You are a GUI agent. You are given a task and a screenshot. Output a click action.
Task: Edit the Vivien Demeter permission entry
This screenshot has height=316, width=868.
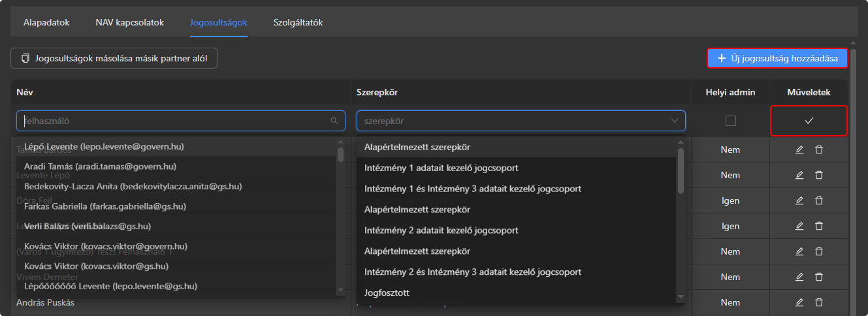point(799,277)
